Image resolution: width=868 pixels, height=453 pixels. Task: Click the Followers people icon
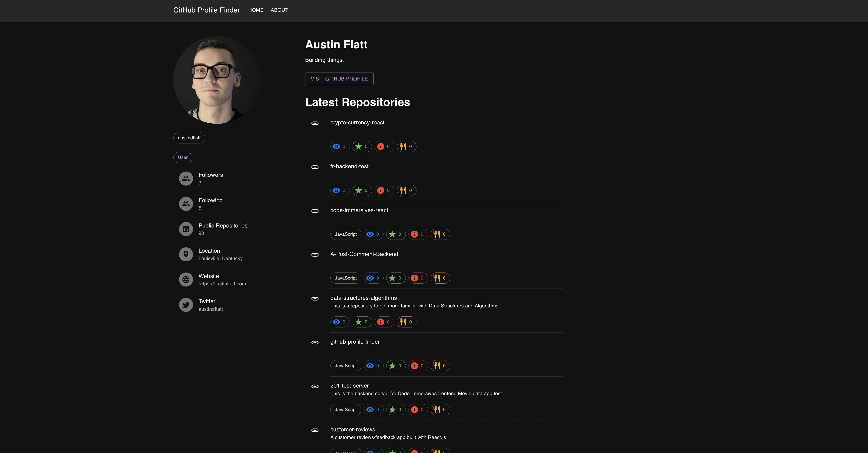point(186,178)
